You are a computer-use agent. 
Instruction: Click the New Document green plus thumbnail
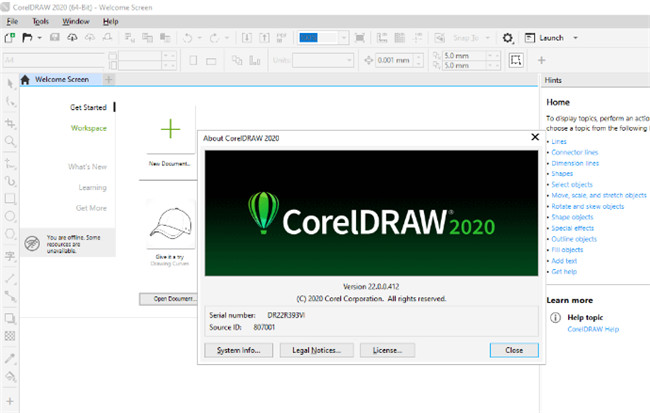(x=170, y=129)
